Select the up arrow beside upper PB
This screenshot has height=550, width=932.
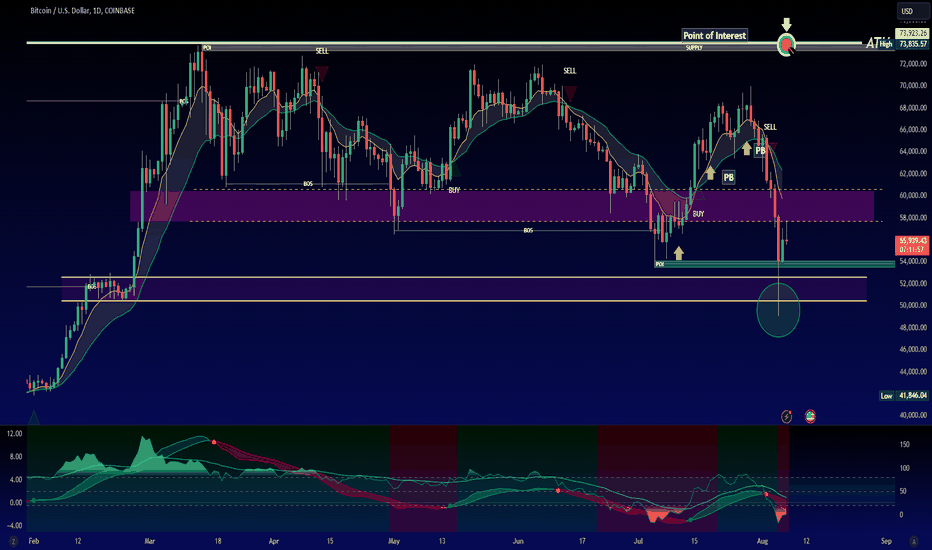click(x=747, y=148)
